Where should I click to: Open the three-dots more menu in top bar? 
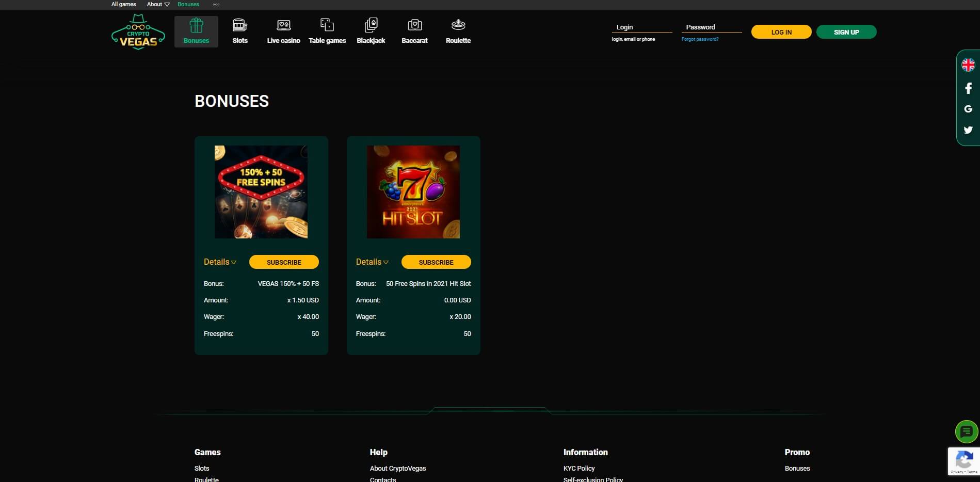pyautogui.click(x=216, y=4)
